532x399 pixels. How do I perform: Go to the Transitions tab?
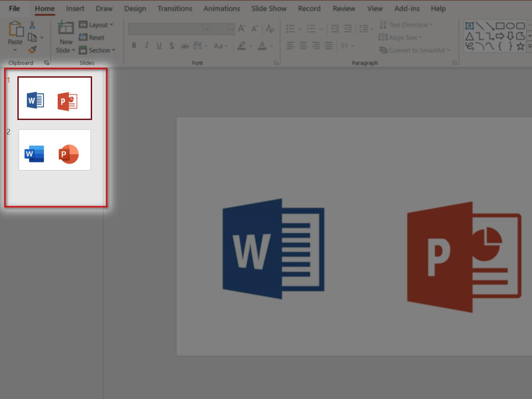(x=175, y=8)
